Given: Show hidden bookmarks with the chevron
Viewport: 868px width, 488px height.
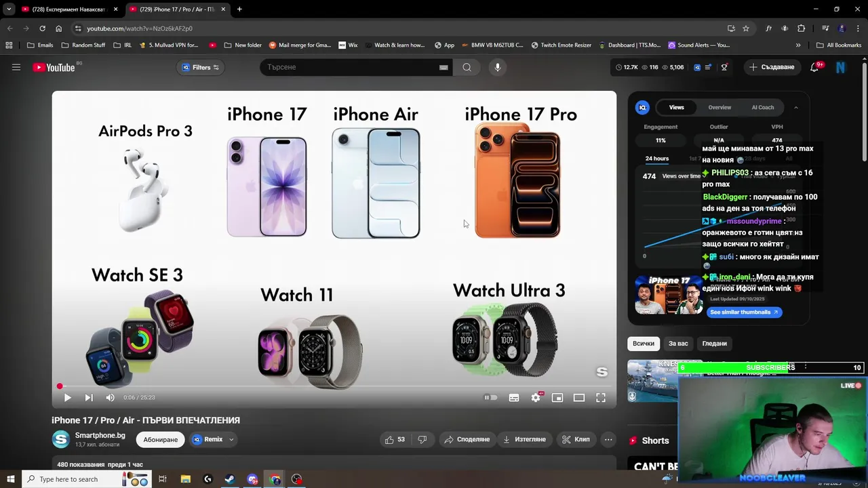Looking at the screenshot, I should point(798,45).
